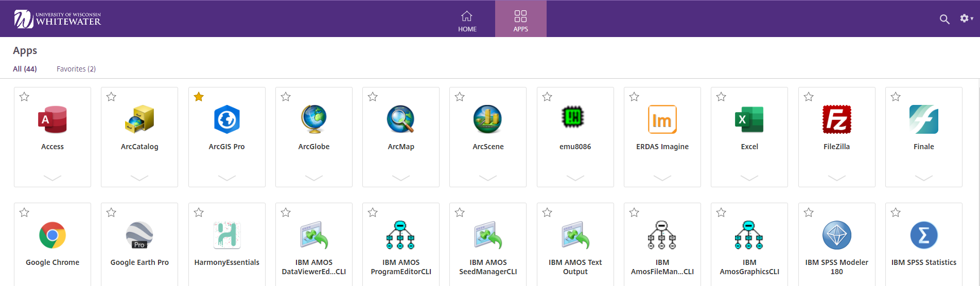Launch the IBM SPSS Statistics sigma icon
The height and width of the screenshot is (286, 980).
924,235
